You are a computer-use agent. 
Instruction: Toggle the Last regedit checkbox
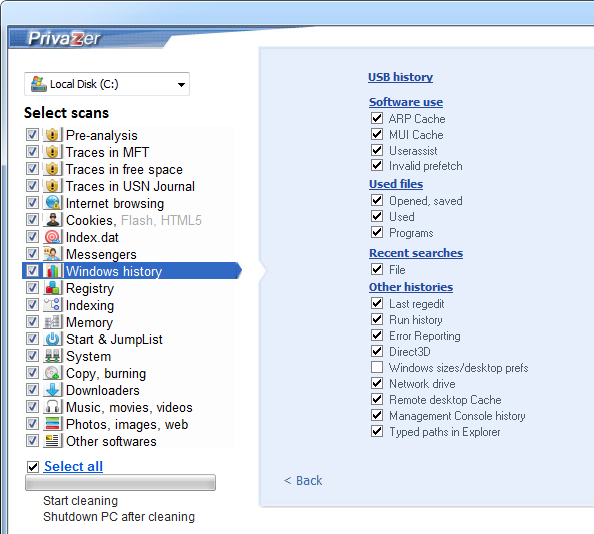click(x=377, y=303)
